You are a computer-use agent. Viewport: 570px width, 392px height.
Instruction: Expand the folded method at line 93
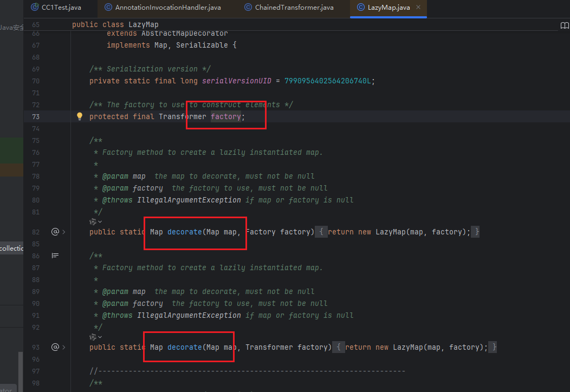64,347
